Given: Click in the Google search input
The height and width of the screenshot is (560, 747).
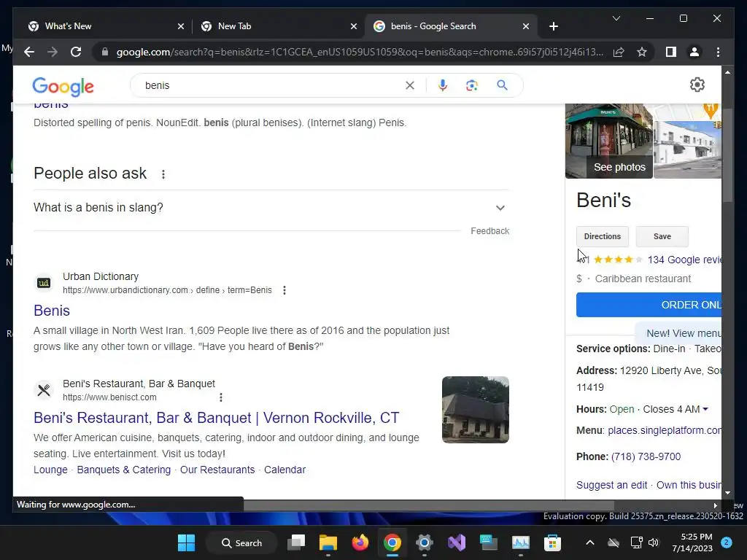Looking at the screenshot, I should point(271,85).
